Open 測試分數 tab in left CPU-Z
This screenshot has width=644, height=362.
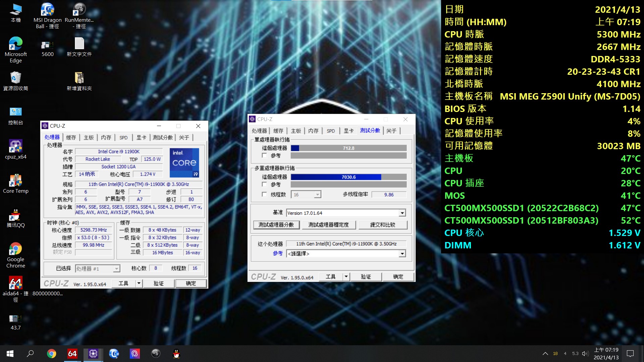163,137
